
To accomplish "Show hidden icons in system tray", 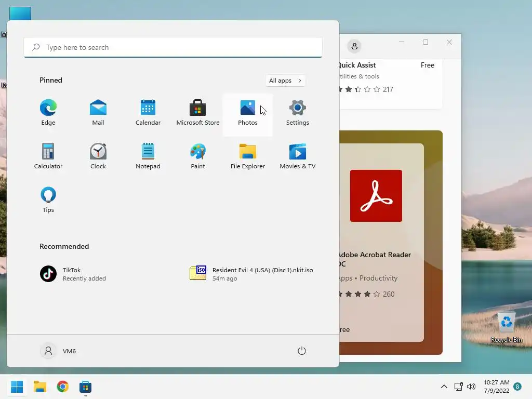I will coord(444,387).
